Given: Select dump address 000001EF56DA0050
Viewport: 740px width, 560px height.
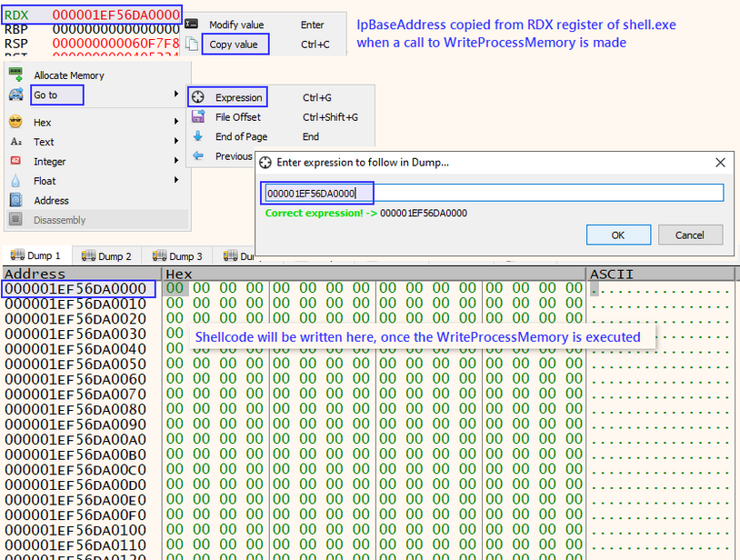Looking at the screenshot, I should (75, 365).
